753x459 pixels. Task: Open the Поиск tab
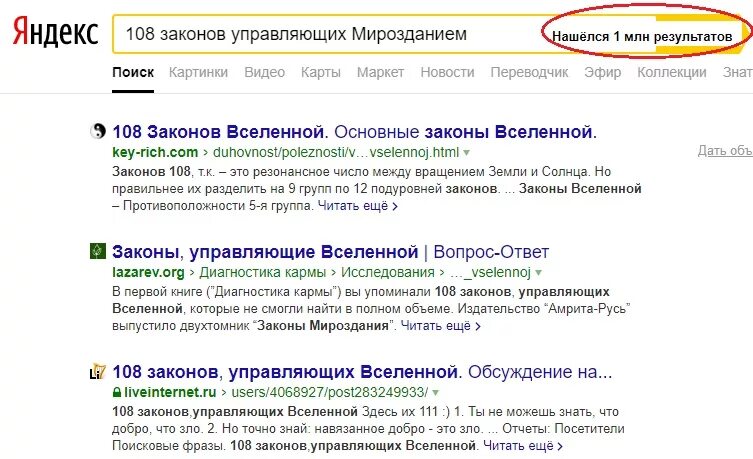[x=133, y=72]
